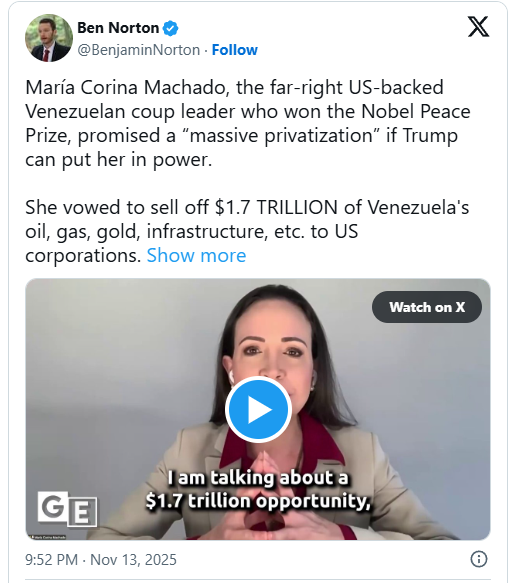Screen dimensions: 529x583
Task: Click the small name label at the video's bottom-left
Action: tap(48, 537)
